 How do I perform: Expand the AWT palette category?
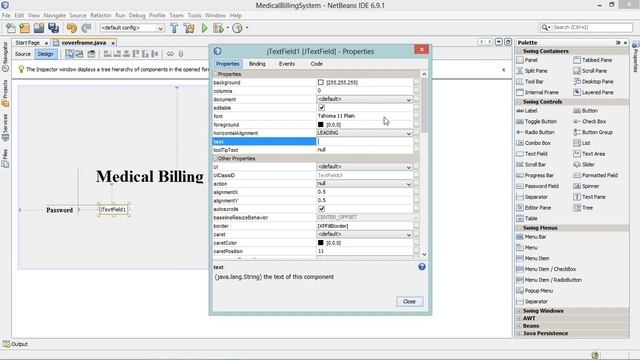(x=519, y=318)
